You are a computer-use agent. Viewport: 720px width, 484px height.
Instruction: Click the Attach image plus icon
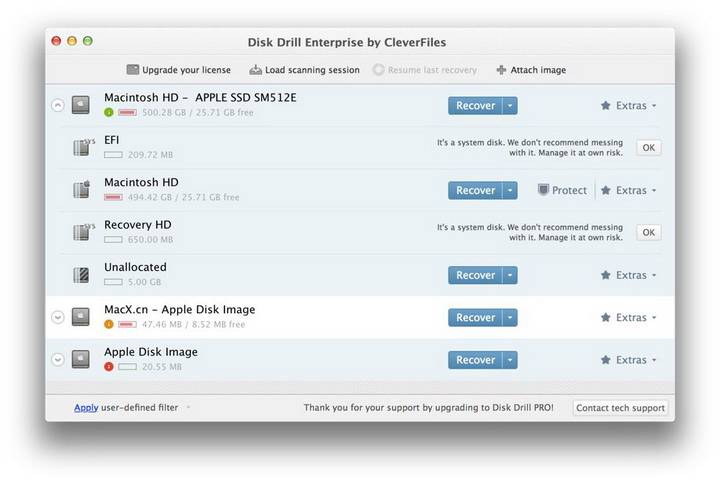coord(501,70)
